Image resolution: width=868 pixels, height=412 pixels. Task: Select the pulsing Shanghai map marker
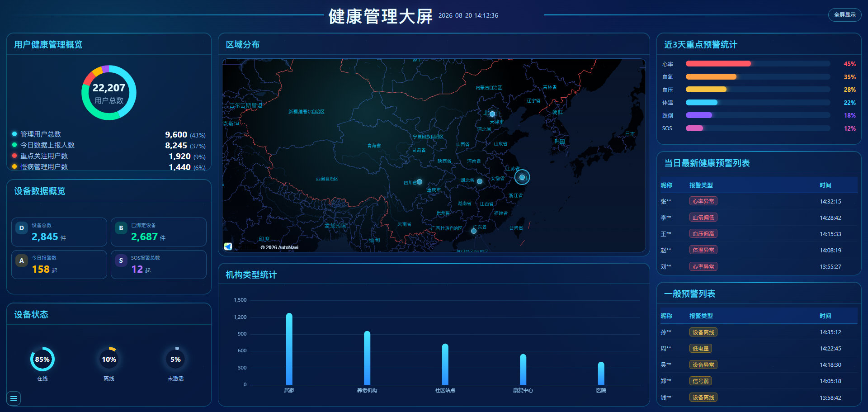click(x=522, y=177)
